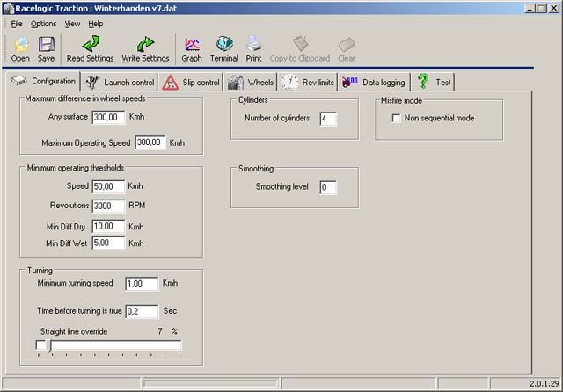Click the version number 2.0.1.29 in status bar
563x392 pixels.
point(544,384)
